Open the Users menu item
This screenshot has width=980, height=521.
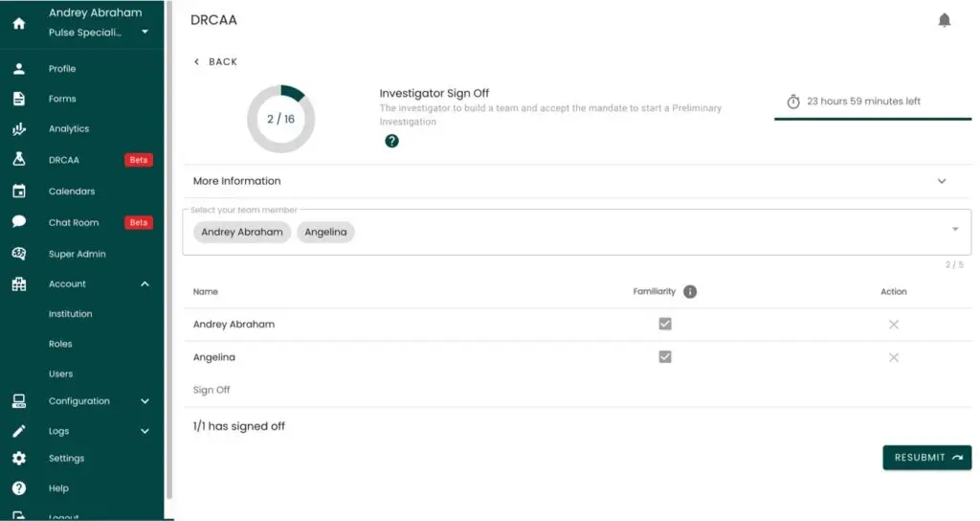tap(61, 374)
